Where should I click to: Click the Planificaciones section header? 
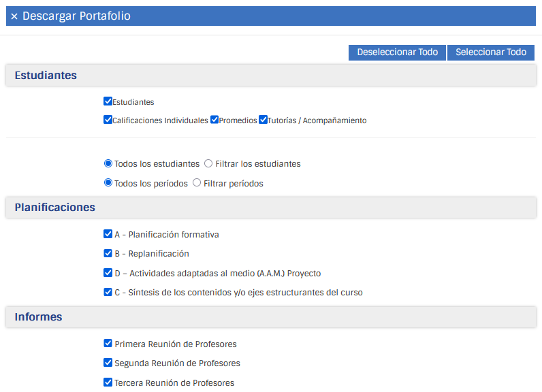tap(54, 208)
